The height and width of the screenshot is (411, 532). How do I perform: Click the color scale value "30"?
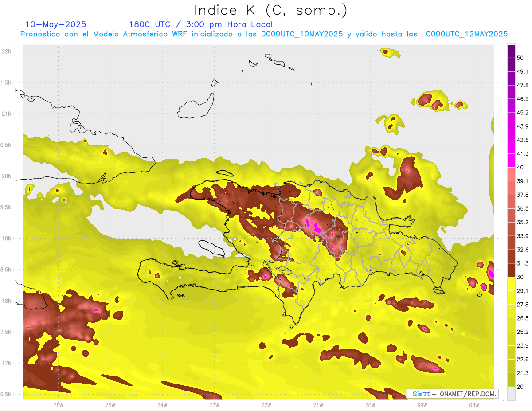pyautogui.click(x=520, y=277)
